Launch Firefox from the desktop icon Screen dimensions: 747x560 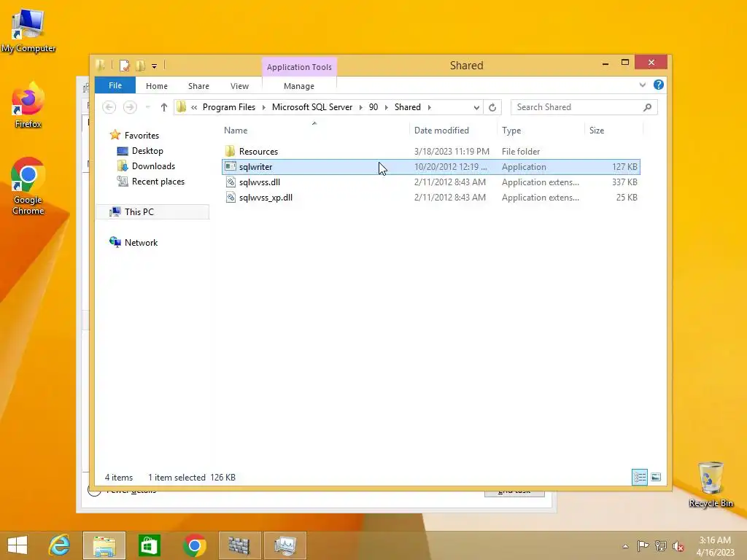(x=28, y=106)
